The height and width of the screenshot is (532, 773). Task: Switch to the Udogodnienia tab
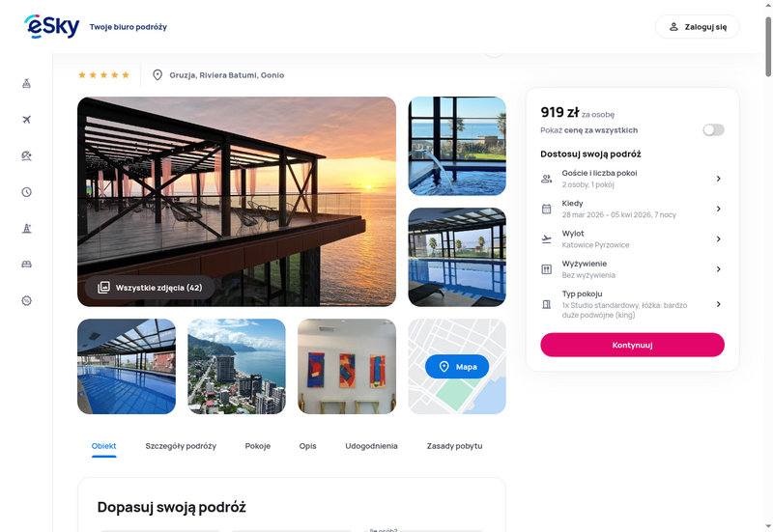click(x=371, y=446)
